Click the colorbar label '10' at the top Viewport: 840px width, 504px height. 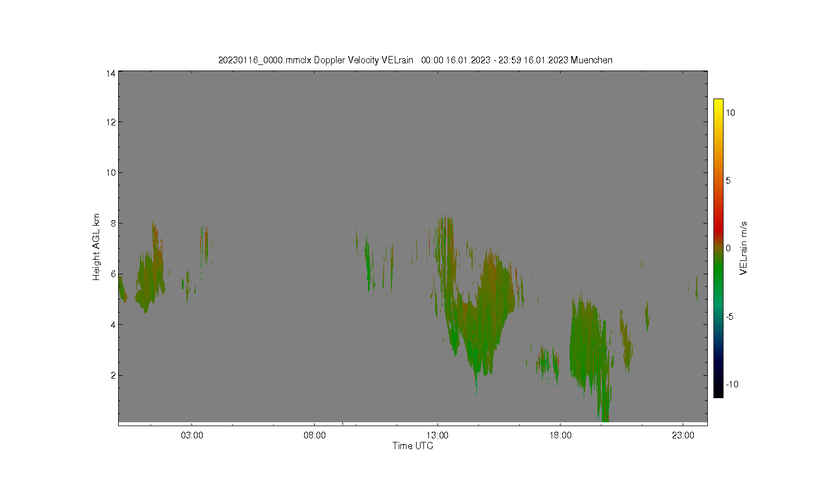[x=730, y=113]
